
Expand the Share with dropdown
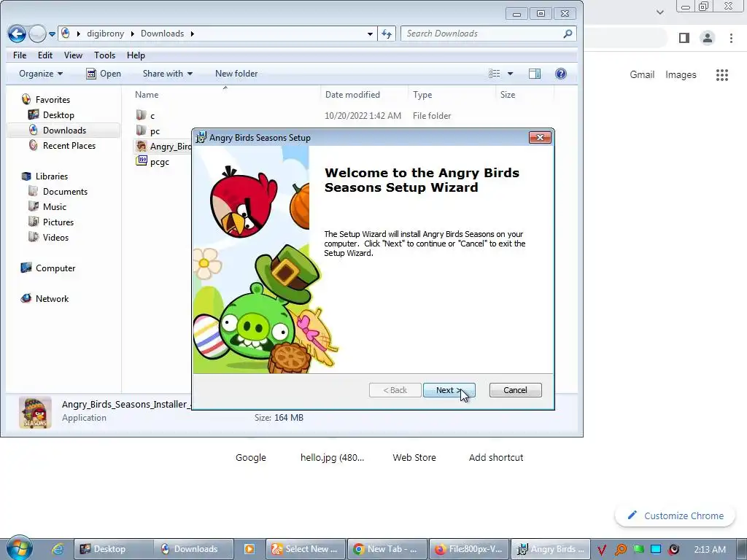click(168, 74)
